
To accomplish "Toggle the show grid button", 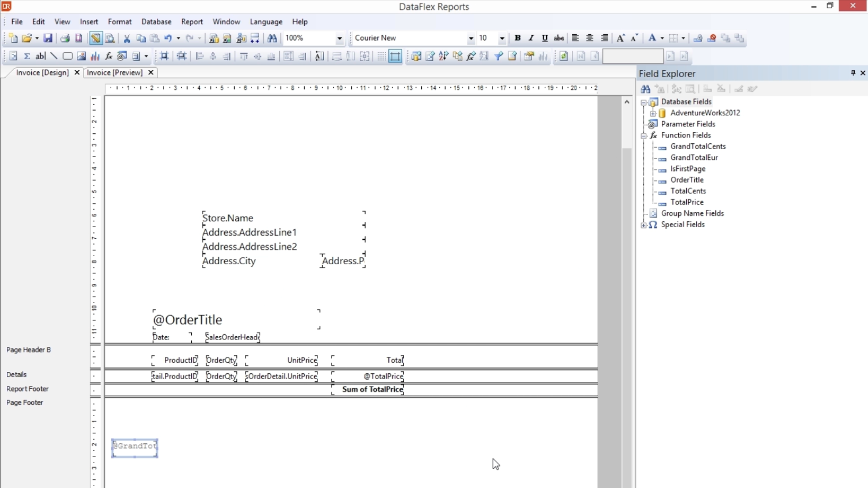I will pos(382,56).
